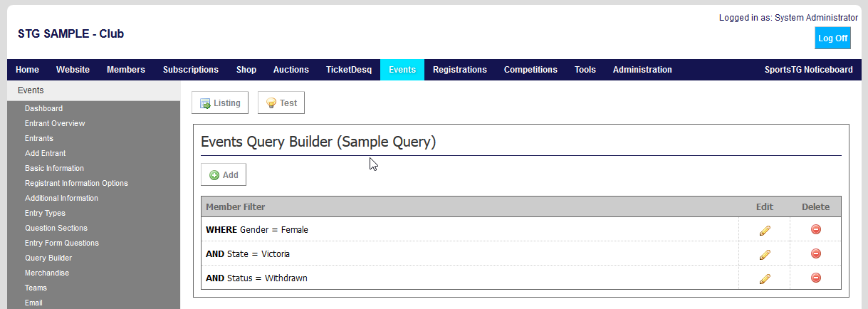Edit the State = Victoria filter pencil

pos(765,254)
